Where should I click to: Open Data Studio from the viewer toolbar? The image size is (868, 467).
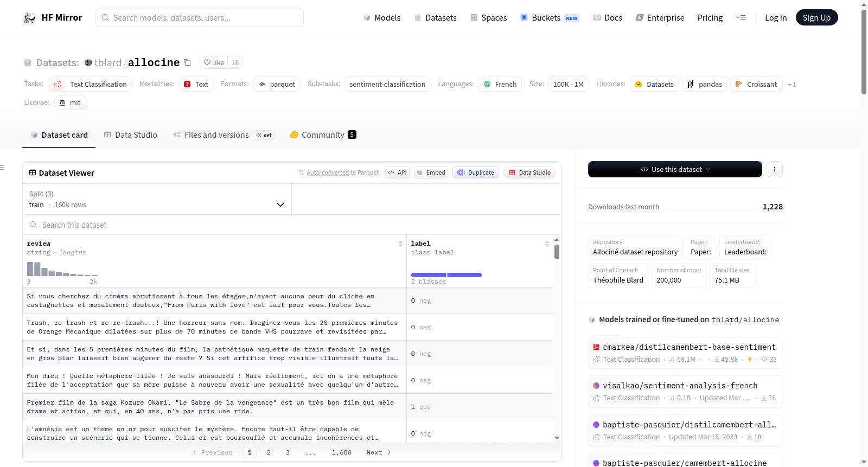coord(529,172)
